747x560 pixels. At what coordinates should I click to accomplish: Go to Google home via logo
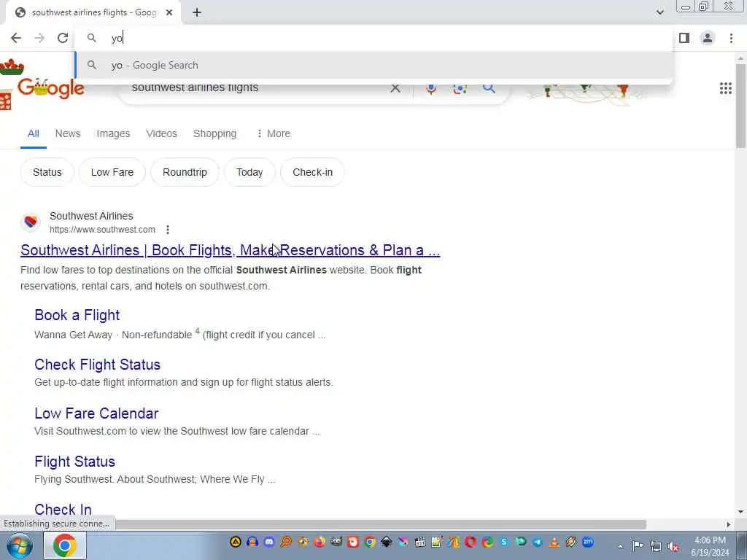(51, 88)
